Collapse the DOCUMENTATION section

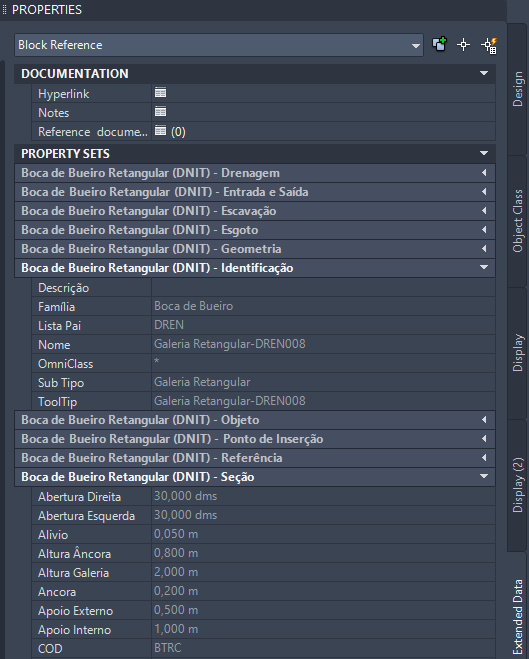tap(484, 73)
